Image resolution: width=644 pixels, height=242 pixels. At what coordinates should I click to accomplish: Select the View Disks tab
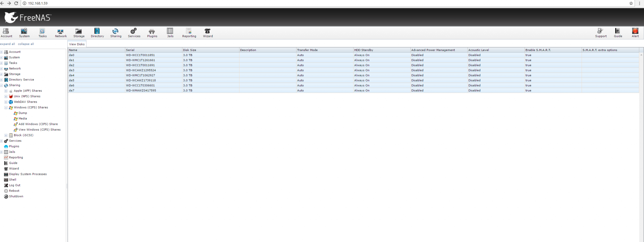(77, 44)
